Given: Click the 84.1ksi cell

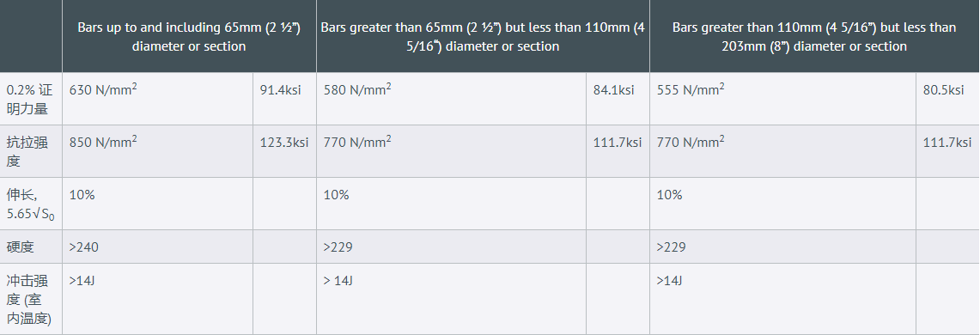Looking at the screenshot, I should pyautogui.click(x=618, y=99).
